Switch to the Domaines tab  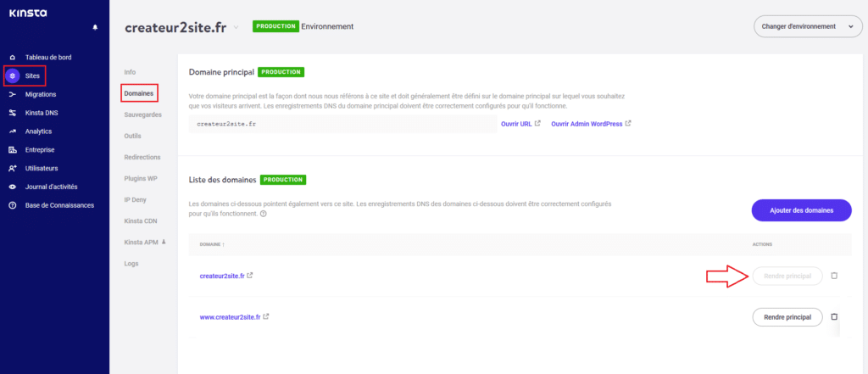139,93
